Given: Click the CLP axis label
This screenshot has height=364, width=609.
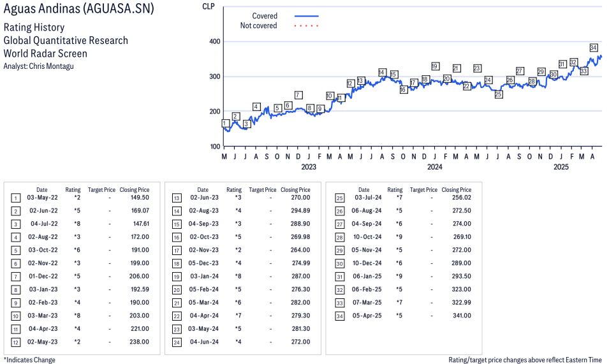Looking at the screenshot, I should pos(209,6).
